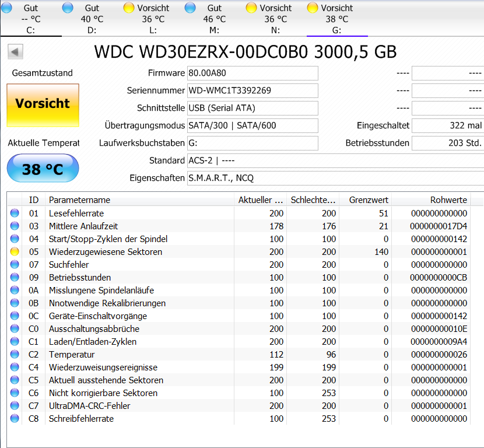Screen dimensions: 484x448
Task: Click disk title WDC WD30EZRX-00DC0B0 3000,5 GB
Action: point(245,51)
